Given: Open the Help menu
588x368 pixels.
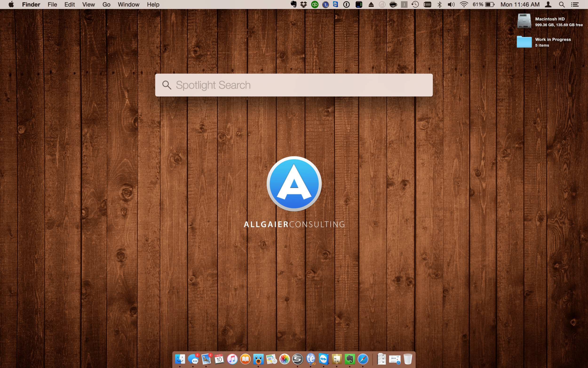Looking at the screenshot, I should [153, 4].
